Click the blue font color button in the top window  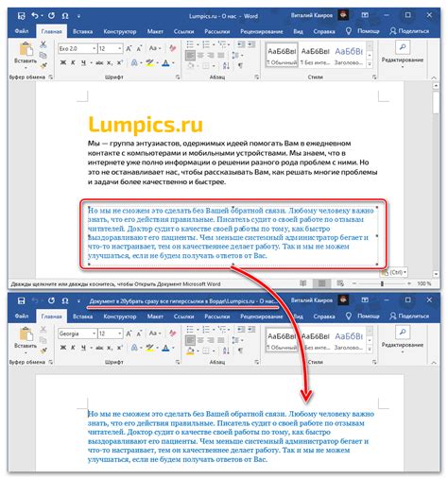(165, 63)
